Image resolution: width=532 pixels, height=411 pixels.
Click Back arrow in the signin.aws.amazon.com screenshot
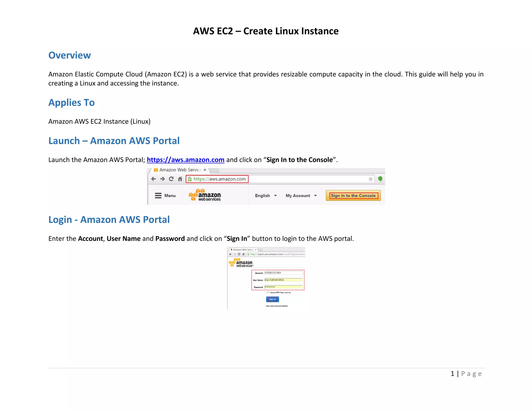(230, 254)
